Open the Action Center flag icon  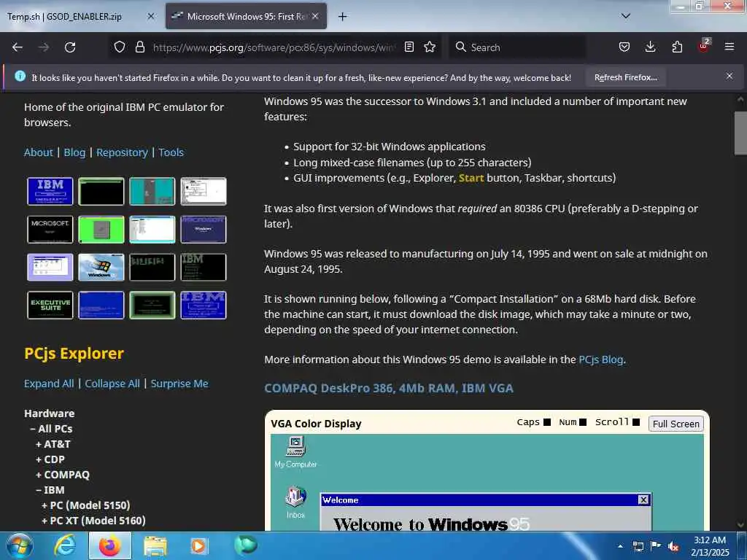[x=656, y=546]
